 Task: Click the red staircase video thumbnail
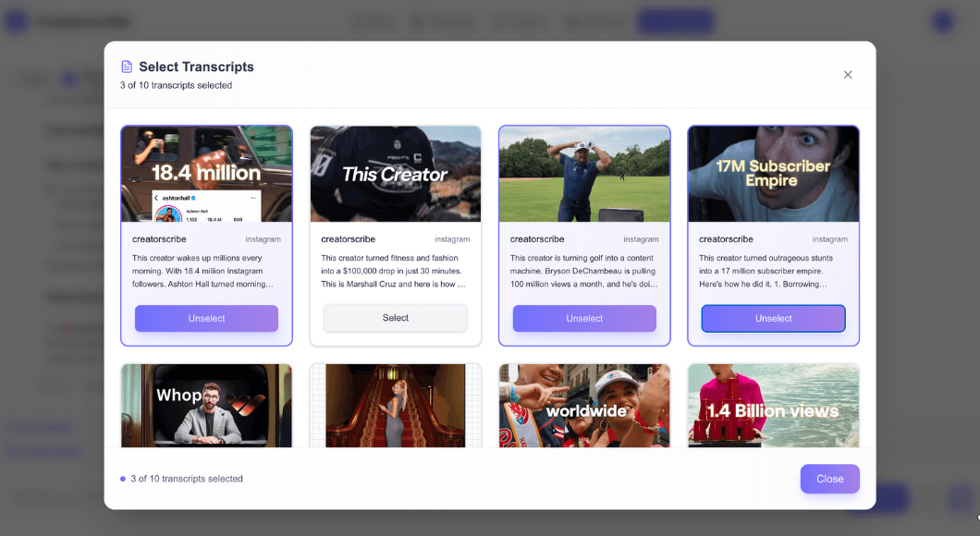395,406
